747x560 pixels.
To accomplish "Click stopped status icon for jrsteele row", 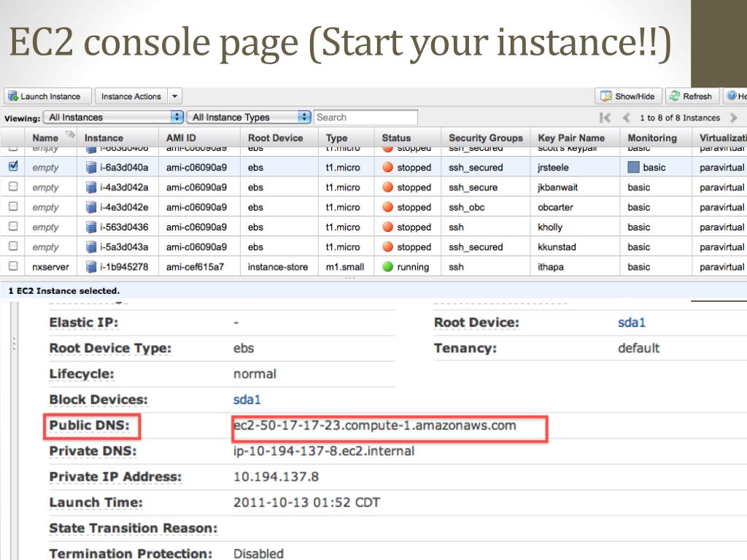I will pyautogui.click(x=388, y=167).
